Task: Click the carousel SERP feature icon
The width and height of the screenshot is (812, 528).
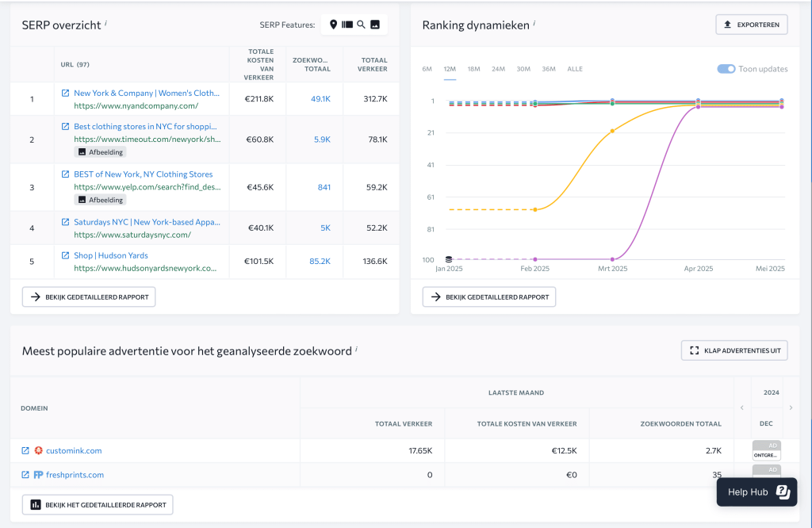Action: (347, 25)
